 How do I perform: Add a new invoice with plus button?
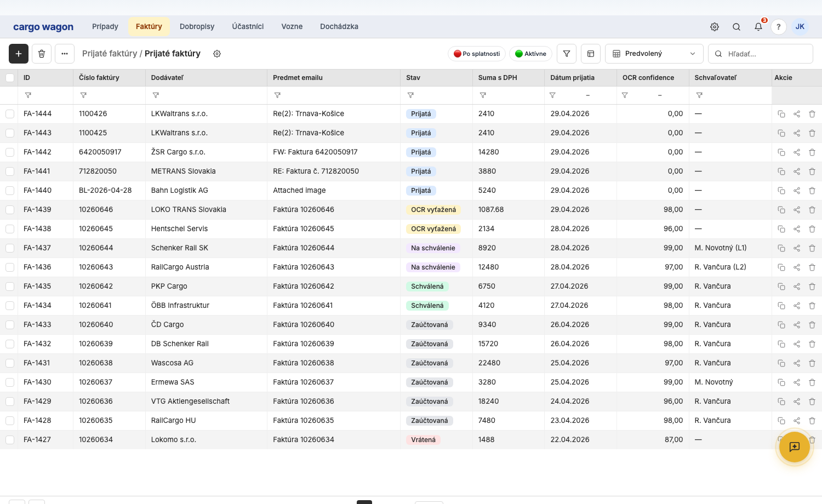(x=19, y=54)
